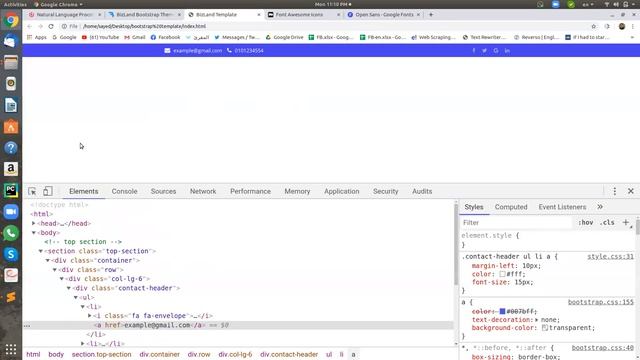
Task: Toggle .cls class editor
Action: tap(607, 222)
